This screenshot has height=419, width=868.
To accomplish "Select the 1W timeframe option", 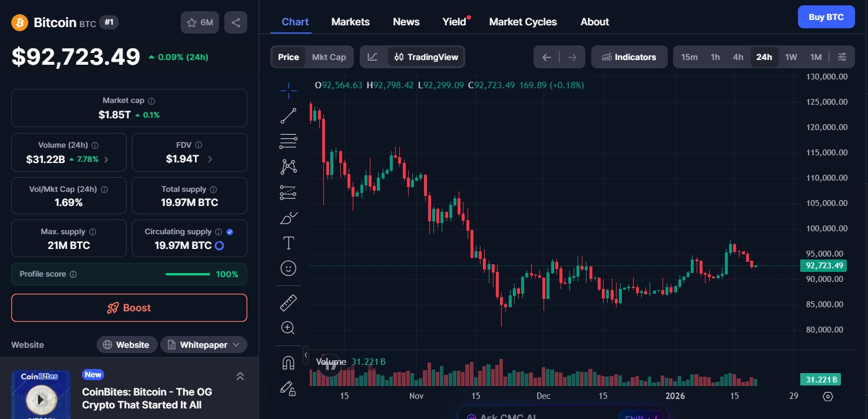I will coord(791,57).
